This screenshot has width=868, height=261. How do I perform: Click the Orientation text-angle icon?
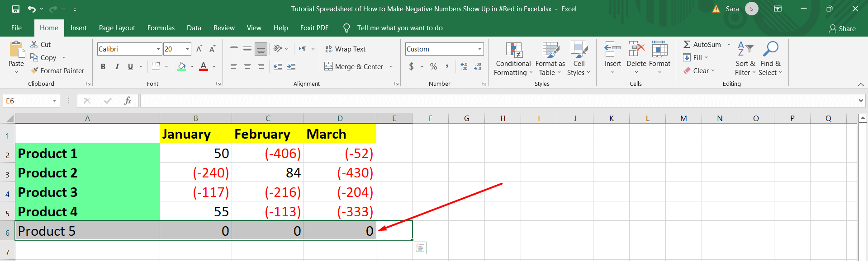278,49
